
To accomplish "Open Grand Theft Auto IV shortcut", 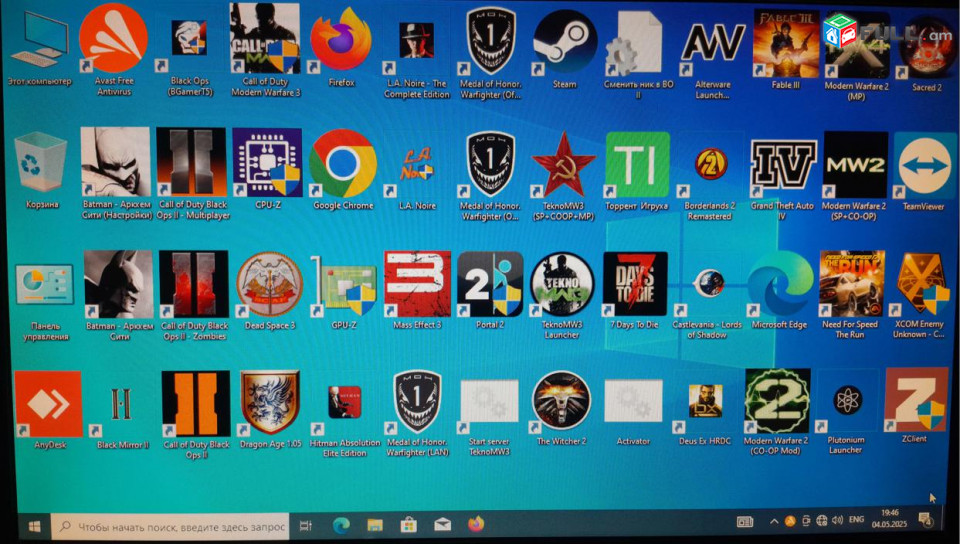I will pyautogui.click(x=783, y=165).
